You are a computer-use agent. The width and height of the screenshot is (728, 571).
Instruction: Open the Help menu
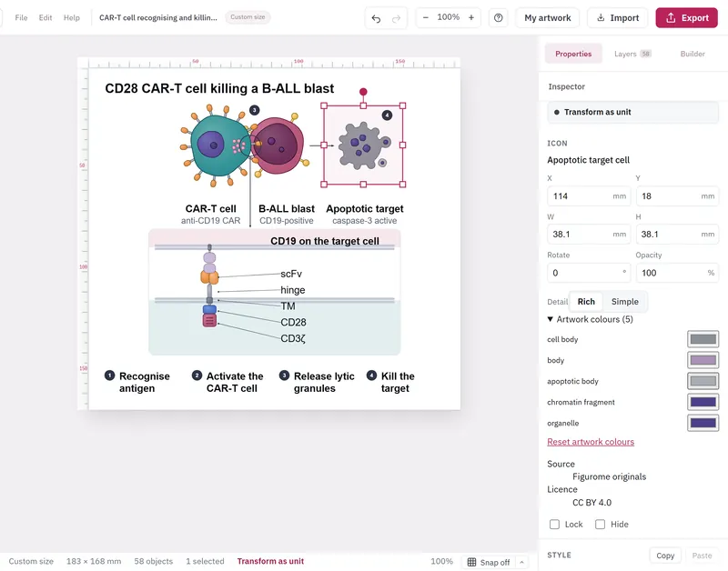pos(72,17)
